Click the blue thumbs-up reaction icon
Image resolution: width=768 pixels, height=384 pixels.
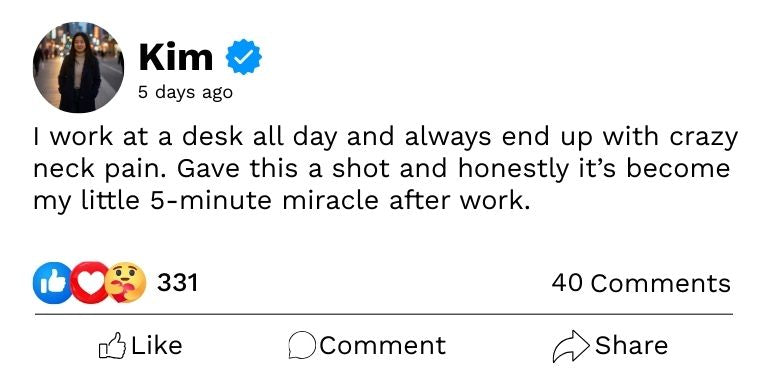coord(51,283)
